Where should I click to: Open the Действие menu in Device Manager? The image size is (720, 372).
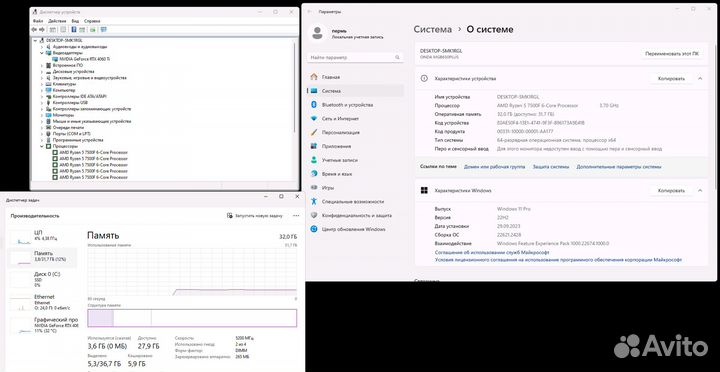click(57, 21)
